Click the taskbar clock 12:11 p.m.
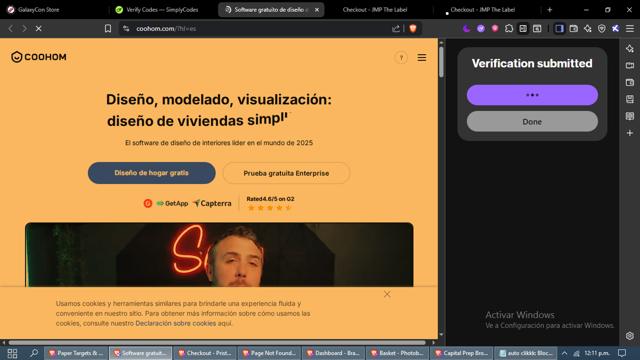 [597, 353]
